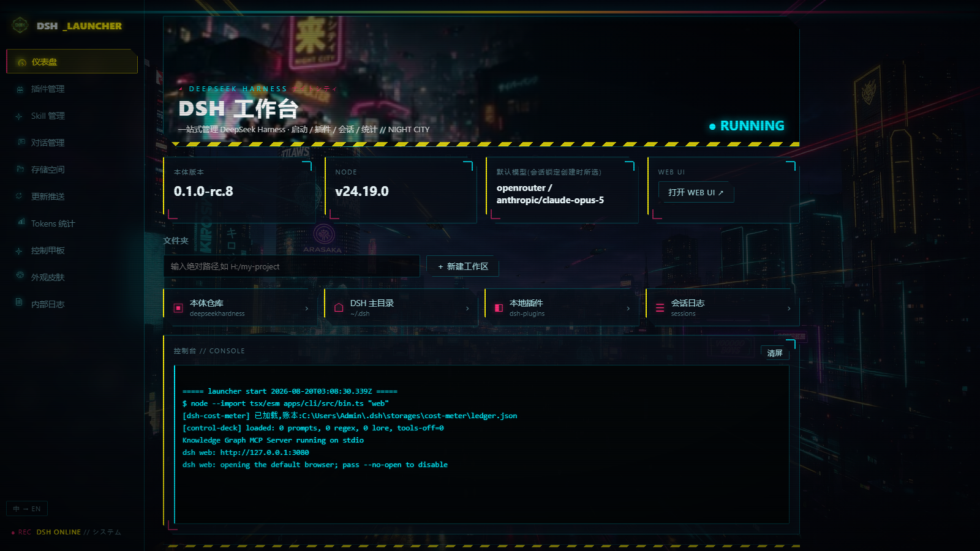
Task: Expand 本体仓库 card chevron
Action: (307, 309)
